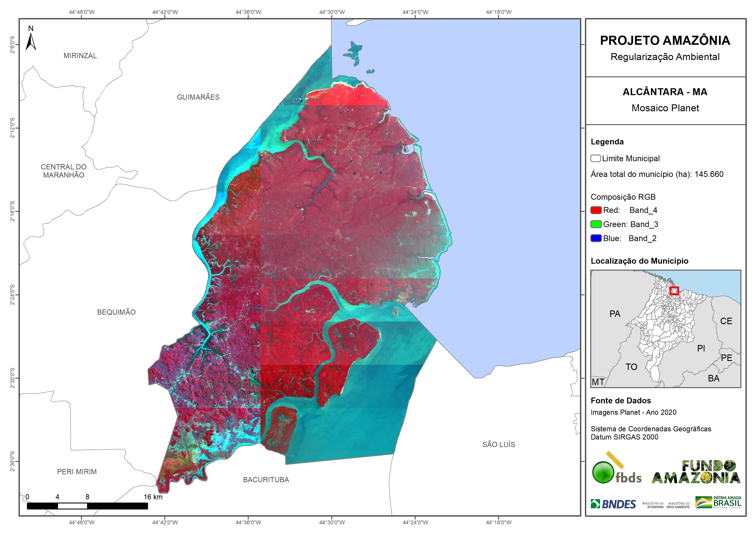The height and width of the screenshot is (534, 756).
Task: Click the Limite Municipal legend symbol
Action: point(595,158)
